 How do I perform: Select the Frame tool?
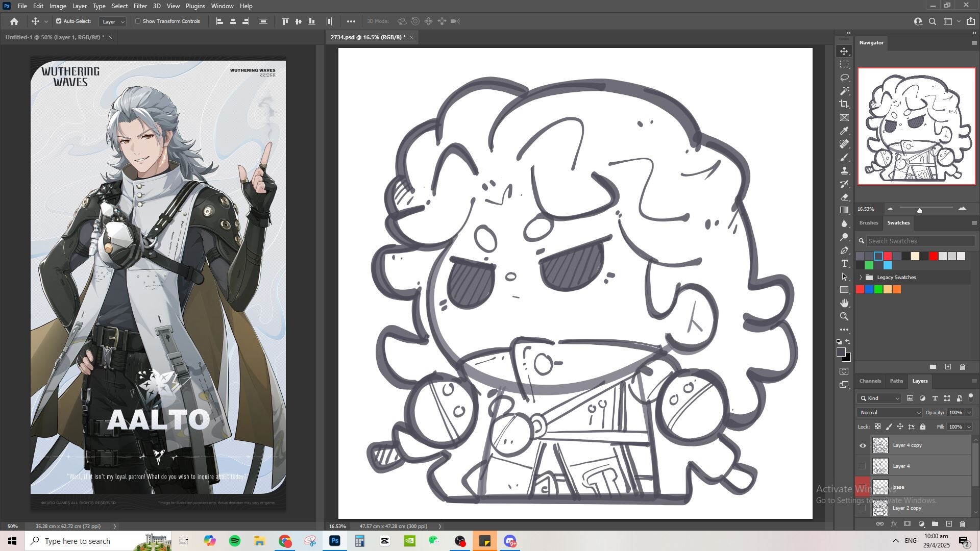click(845, 117)
